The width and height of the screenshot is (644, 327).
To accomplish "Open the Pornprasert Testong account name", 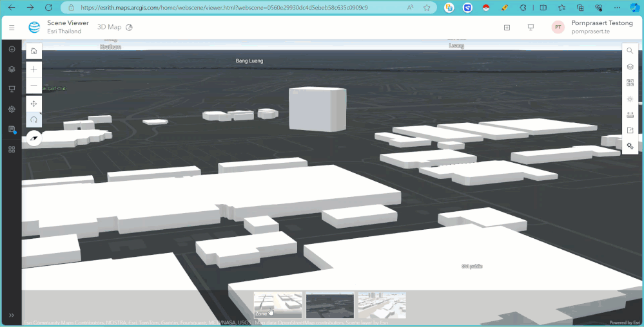I will click(x=601, y=23).
